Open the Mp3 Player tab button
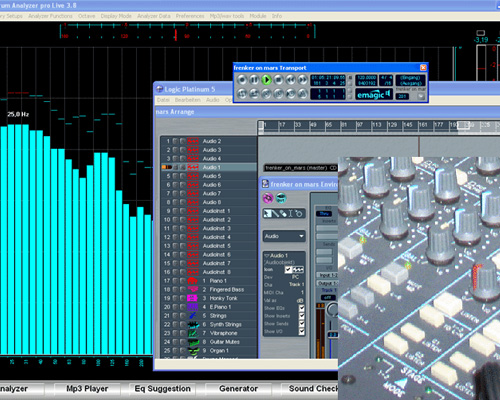 pyautogui.click(x=87, y=389)
